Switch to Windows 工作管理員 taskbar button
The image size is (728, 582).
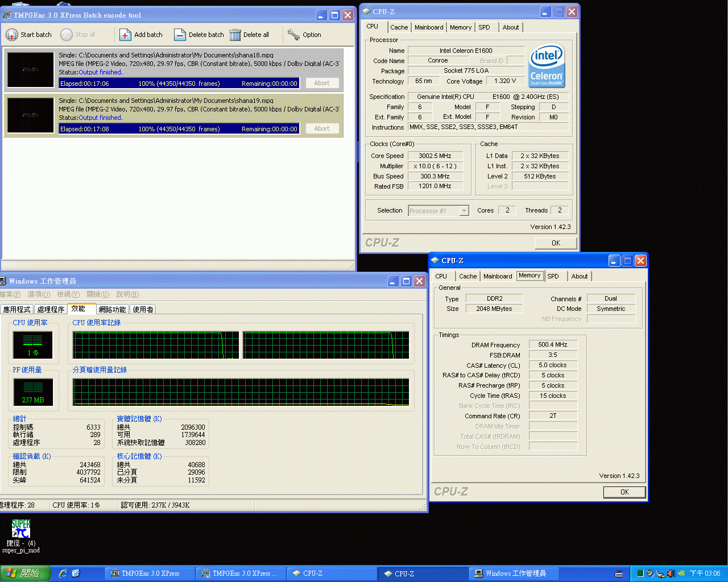pos(515,573)
